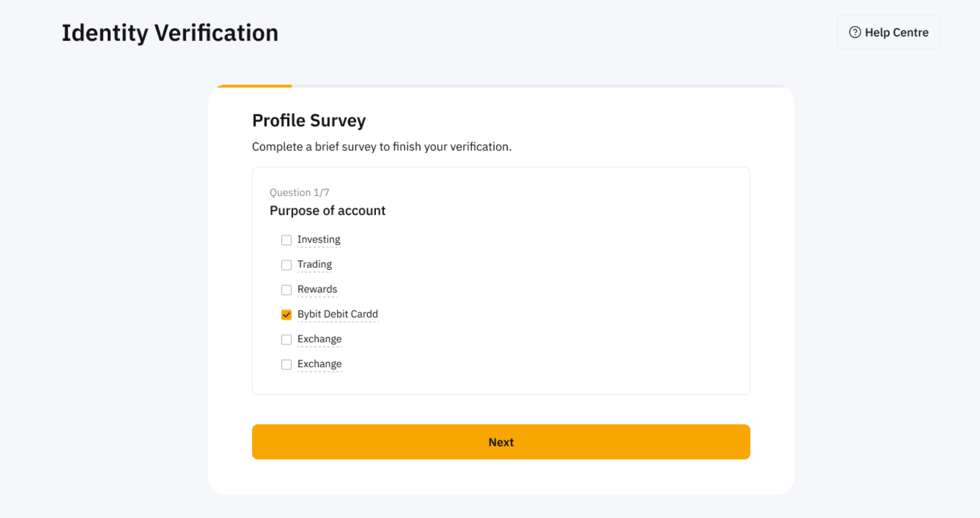This screenshot has width=980, height=518.
Task: Click the Bybit Debit Cardd label text
Action: tap(338, 314)
